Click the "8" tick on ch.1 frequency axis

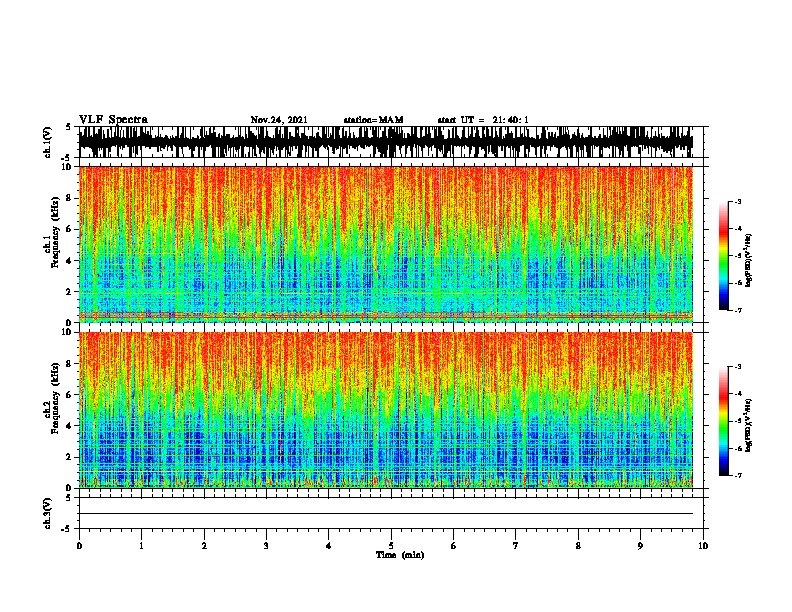(x=70, y=198)
